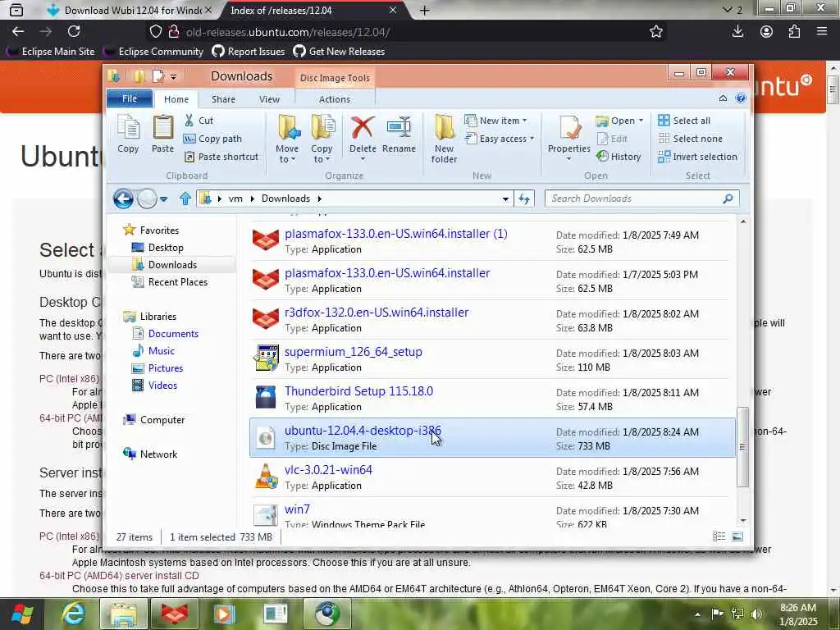840x630 pixels.
Task: Open Documents library in navigation pane
Action: 173,333
